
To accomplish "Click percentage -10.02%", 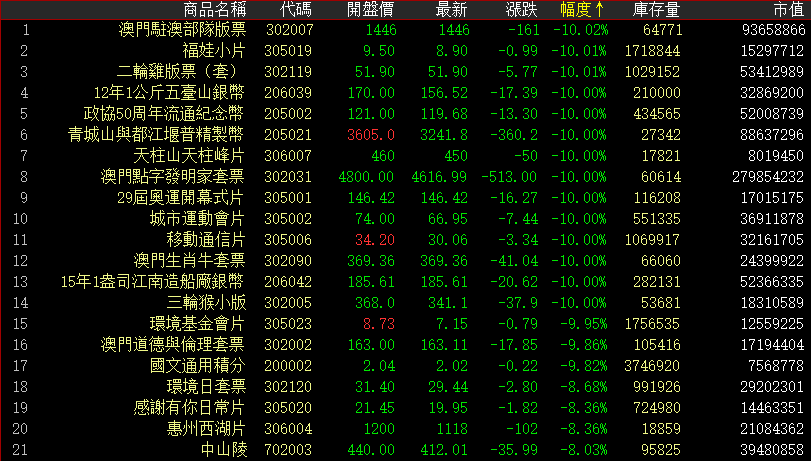I will click(580, 30).
